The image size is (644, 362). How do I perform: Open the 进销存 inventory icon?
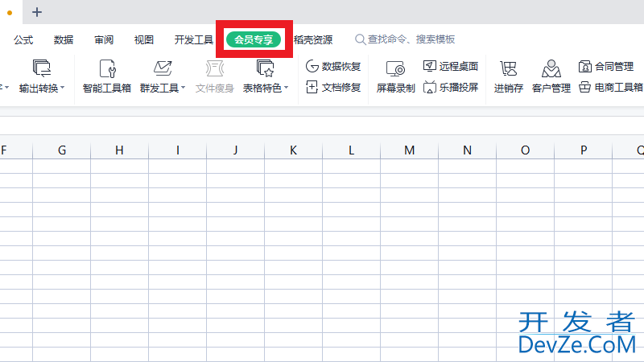pos(508,68)
